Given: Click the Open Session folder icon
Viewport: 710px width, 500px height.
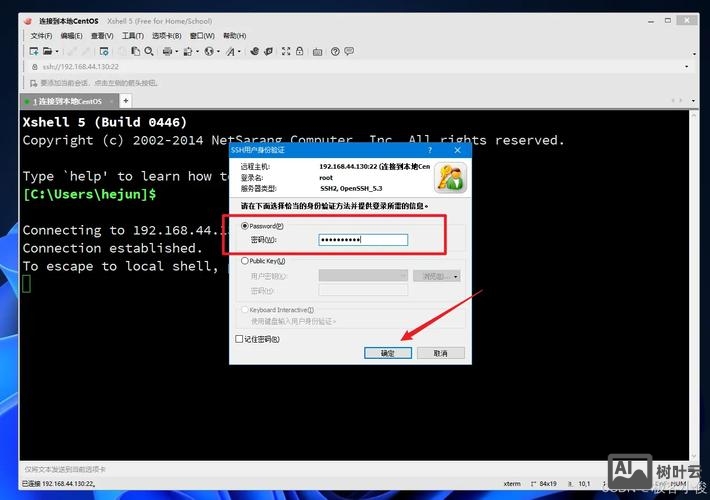Looking at the screenshot, I should [47, 51].
